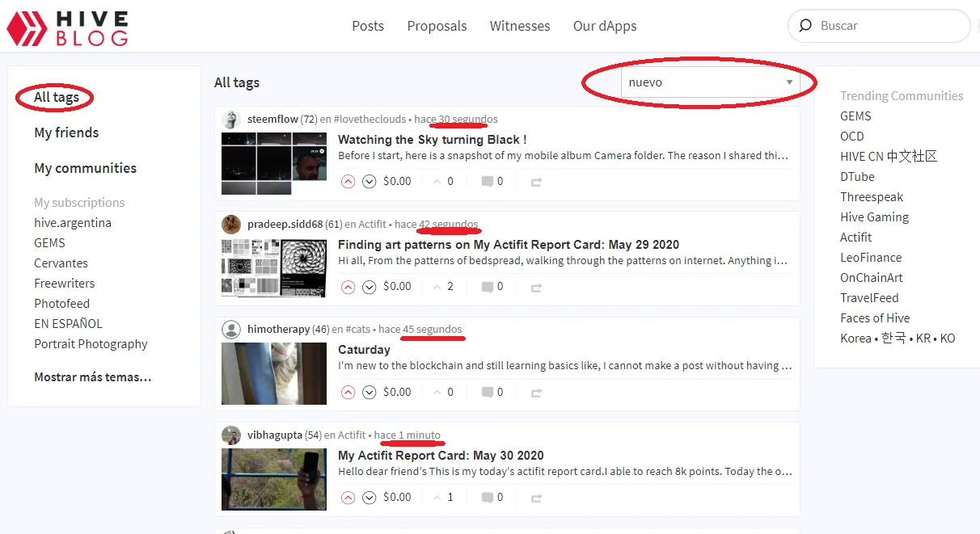Open the HIVE CN 中文社区 community
Image resolution: width=980 pixels, height=534 pixels.
coord(889,157)
